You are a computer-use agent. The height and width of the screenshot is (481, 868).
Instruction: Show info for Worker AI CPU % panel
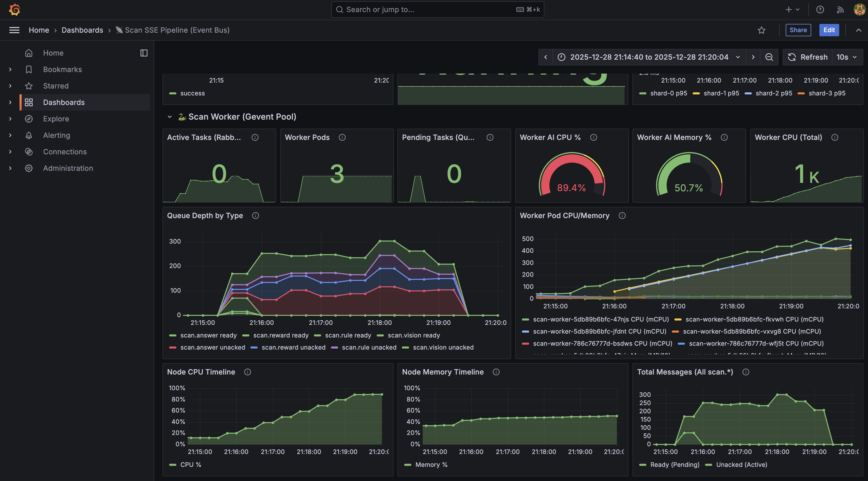[593, 138]
